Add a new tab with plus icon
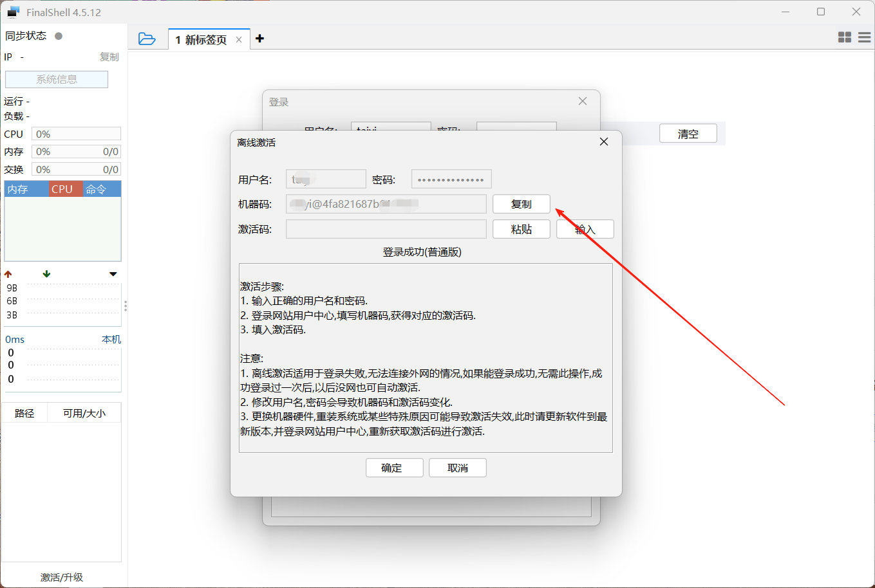875x588 pixels. click(x=259, y=39)
